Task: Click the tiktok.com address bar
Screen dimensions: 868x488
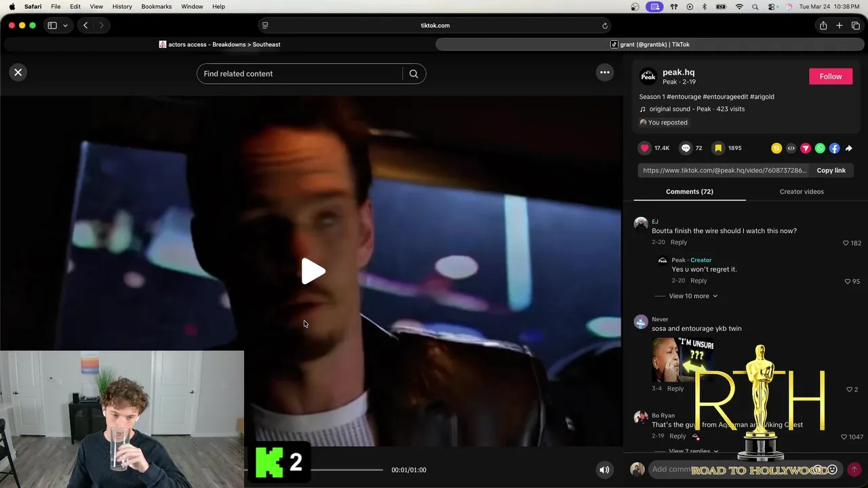Action: pyautogui.click(x=435, y=26)
